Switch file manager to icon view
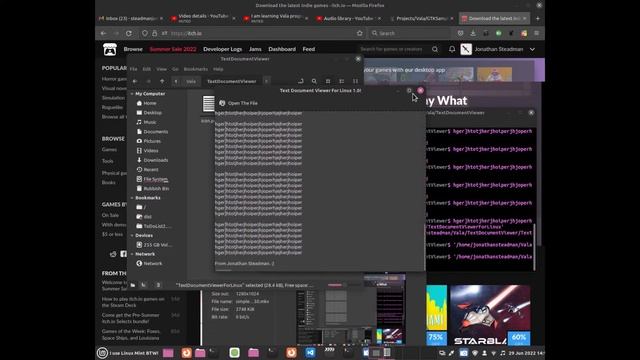 328,81
